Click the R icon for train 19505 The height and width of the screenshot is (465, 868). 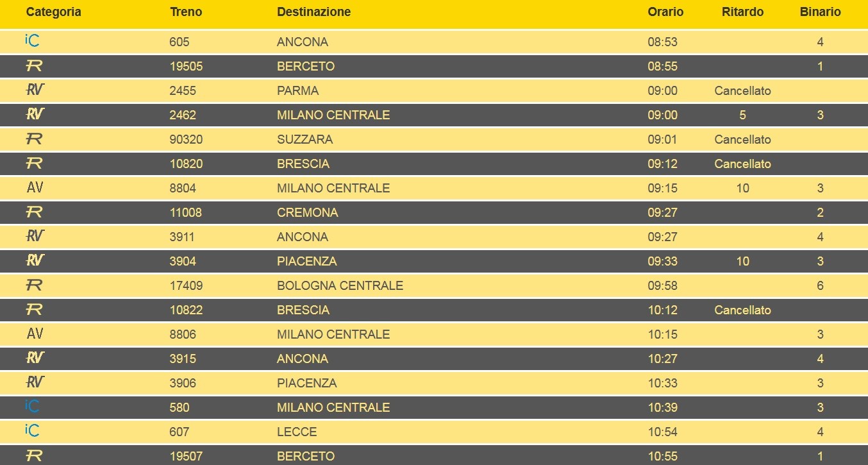click(34, 65)
